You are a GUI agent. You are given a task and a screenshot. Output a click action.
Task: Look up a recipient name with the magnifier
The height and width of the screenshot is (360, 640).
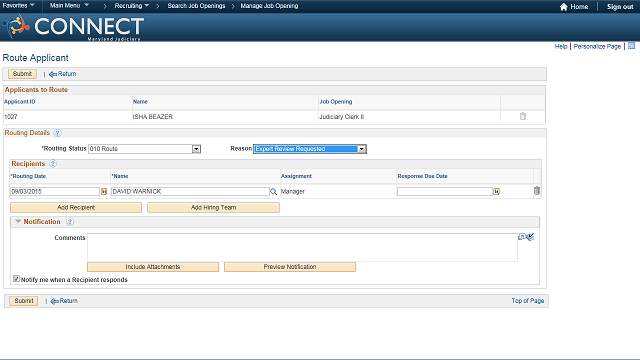(273, 191)
